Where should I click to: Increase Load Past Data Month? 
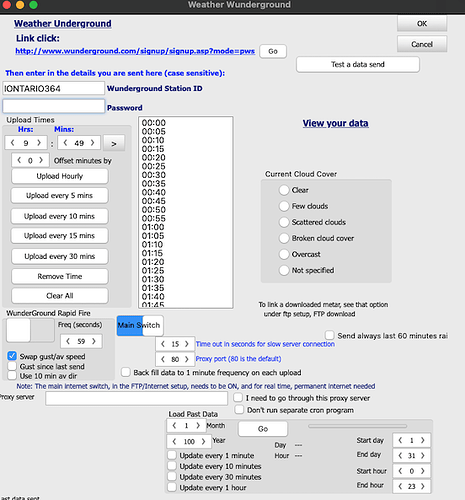pyautogui.click(x=198, y=425)
